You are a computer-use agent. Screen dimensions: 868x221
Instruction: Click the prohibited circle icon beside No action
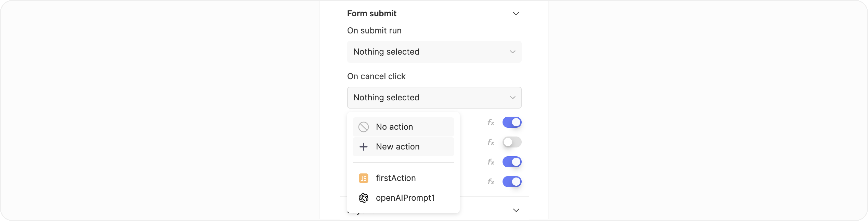(363, 127)
